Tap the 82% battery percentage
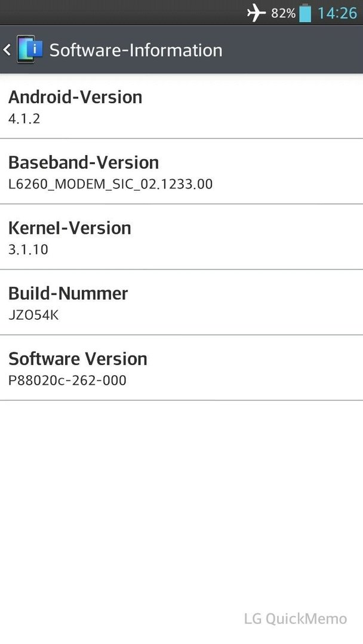Image resolution: width=363 pixels, height=644 pixels. tap(283, 13)
